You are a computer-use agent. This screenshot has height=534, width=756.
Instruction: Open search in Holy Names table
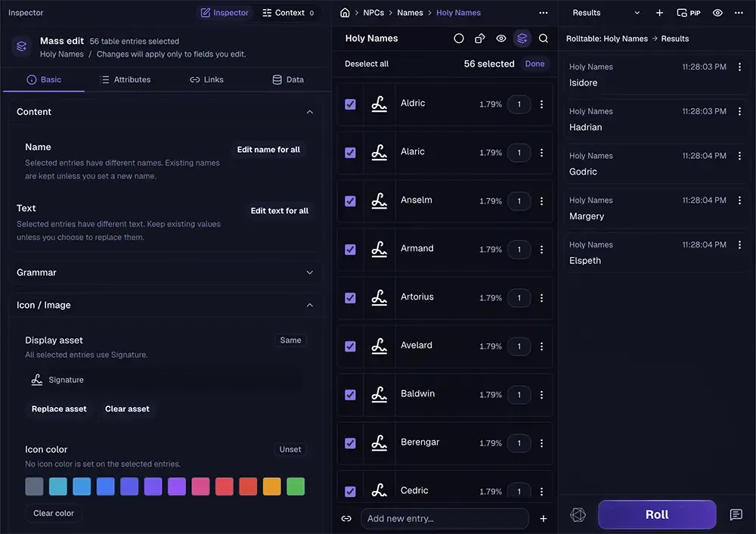544,38
